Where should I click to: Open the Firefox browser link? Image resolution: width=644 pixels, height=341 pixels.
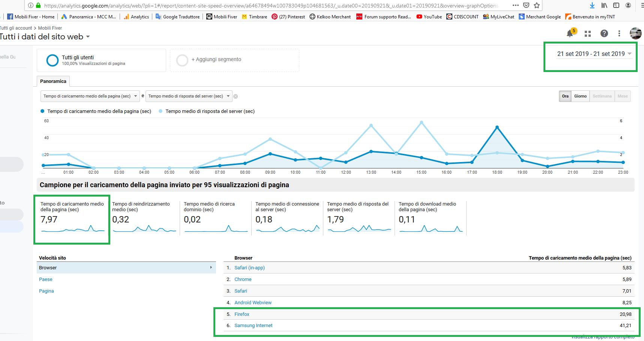pyautogui.click(x=242, y=314)
